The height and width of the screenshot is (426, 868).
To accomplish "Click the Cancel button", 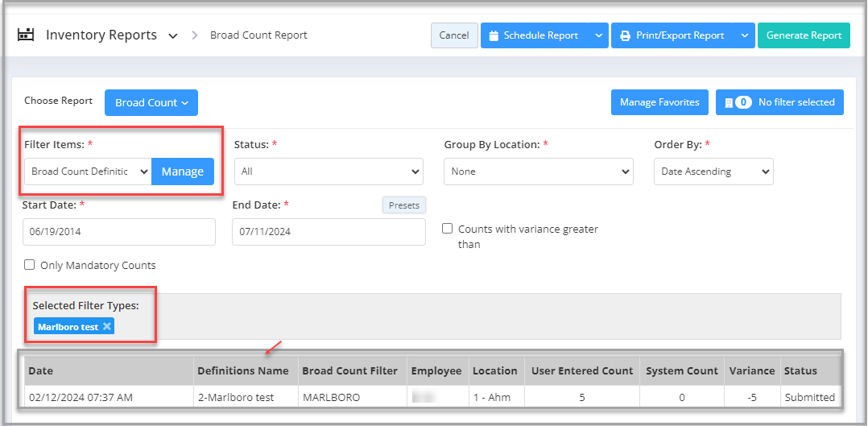I will 454,35.
